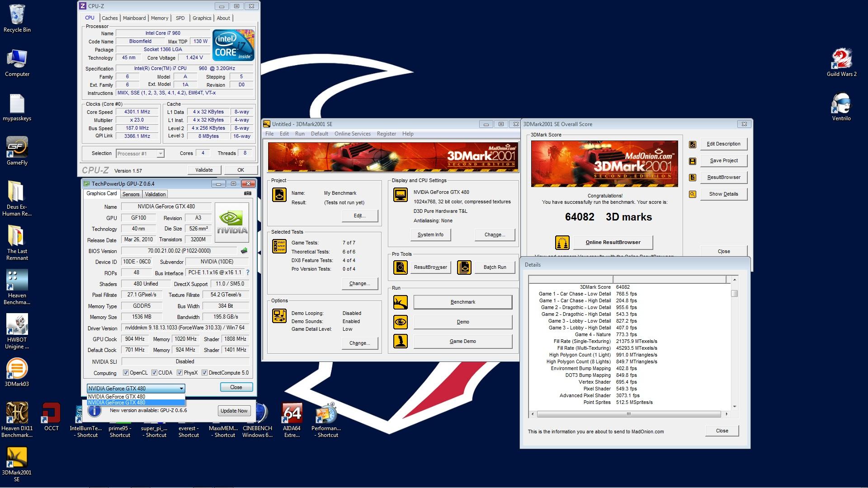Click the Edit button in Project section

360,216
